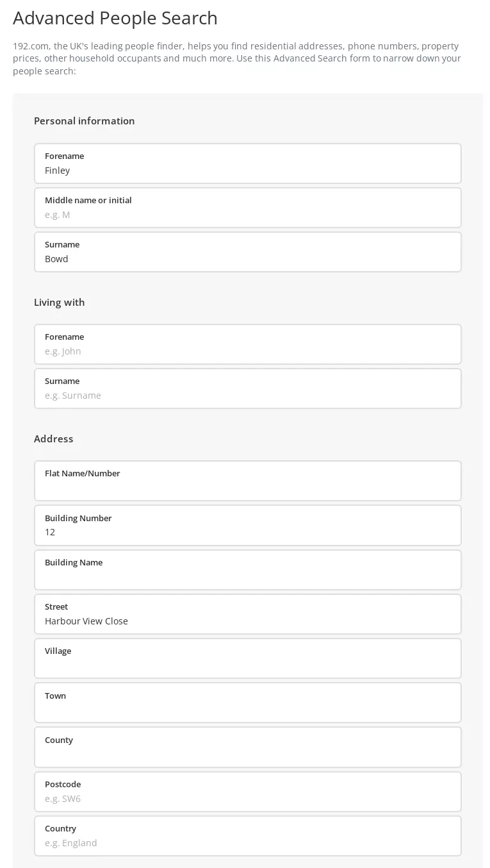Focus the Country field with England placeholder
Image resolution: width=490 pixels, height=868 pixels.
[247, 836]
